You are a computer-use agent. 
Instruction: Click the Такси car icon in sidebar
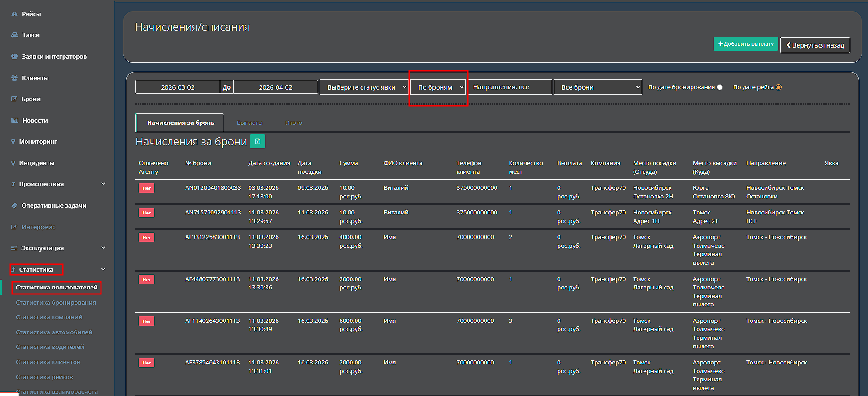tap(15, 35)
